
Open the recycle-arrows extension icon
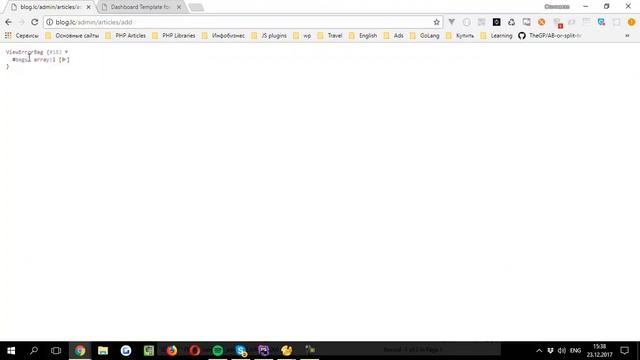tap(511, 22)
